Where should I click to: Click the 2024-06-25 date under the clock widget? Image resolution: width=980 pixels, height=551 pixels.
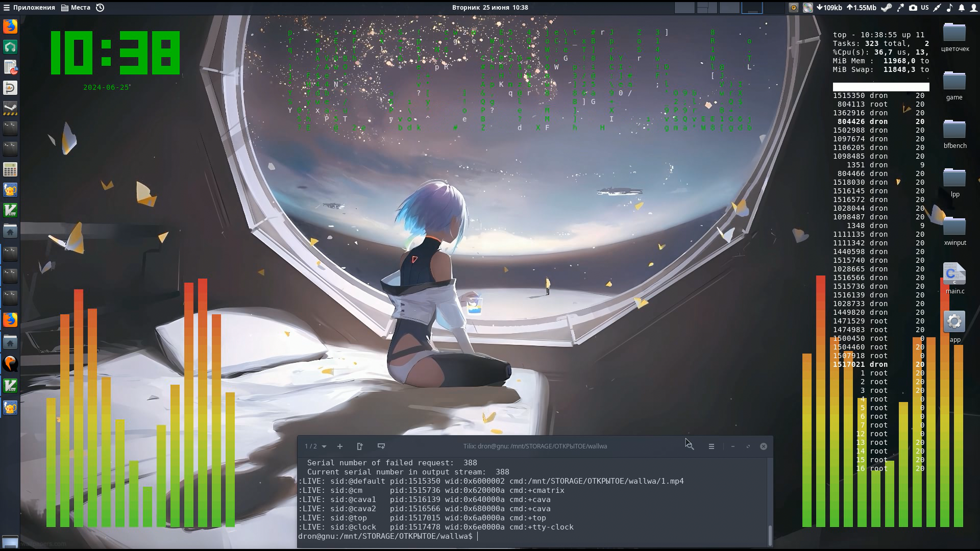pyautogui.click(x=106, y=87)
